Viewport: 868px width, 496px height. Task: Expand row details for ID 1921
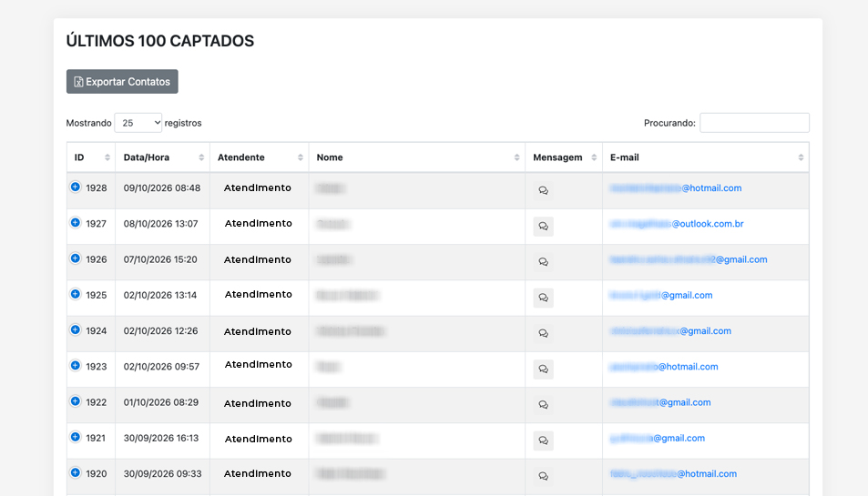click(x=76, y=437)
